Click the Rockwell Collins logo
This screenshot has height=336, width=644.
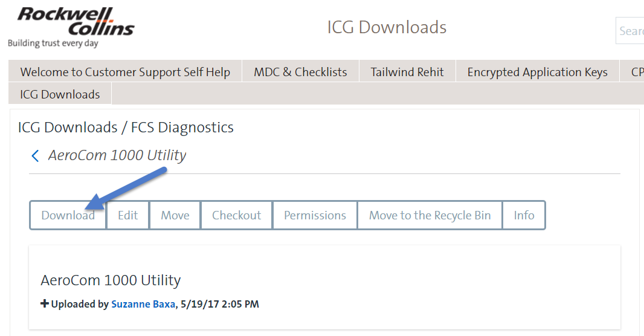[71, 27]
